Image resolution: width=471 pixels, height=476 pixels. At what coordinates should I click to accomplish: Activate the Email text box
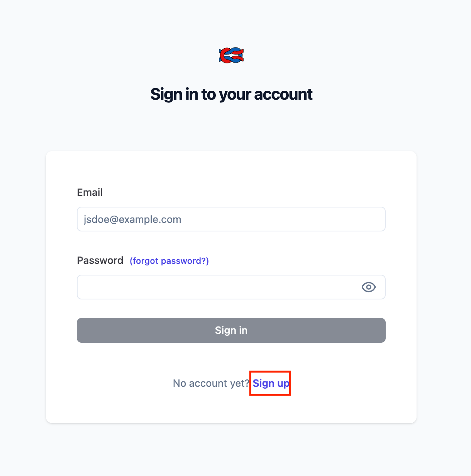pyautogui.click(x=231, y=219)
